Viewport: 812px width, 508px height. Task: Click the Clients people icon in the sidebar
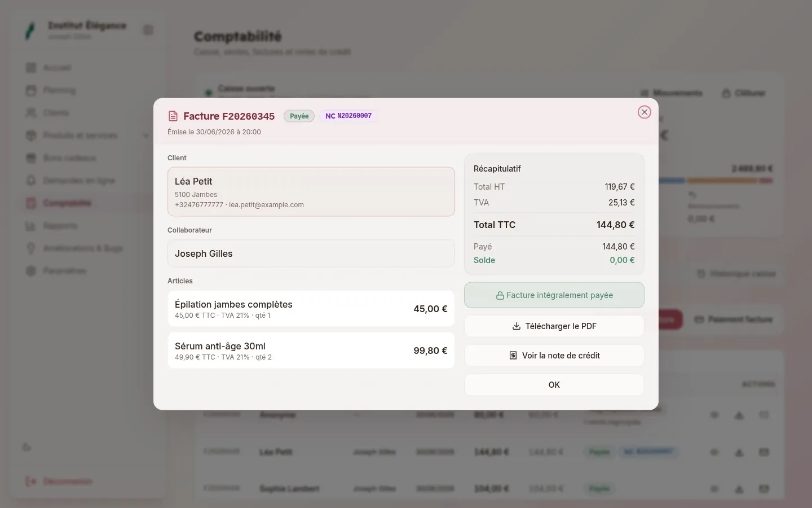(31, 113)
